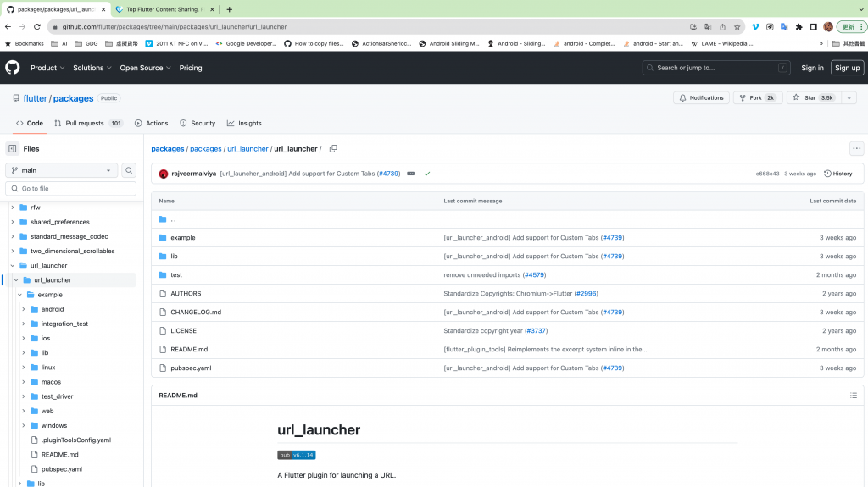Open the flutter organization link
868x487 pixels.
(35, 98)
